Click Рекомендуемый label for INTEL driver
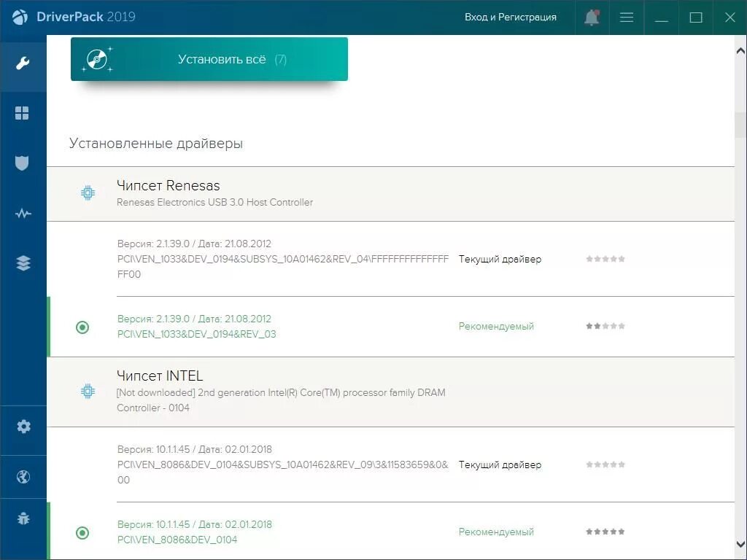747x560 pixels. click(x=496, y=532)
